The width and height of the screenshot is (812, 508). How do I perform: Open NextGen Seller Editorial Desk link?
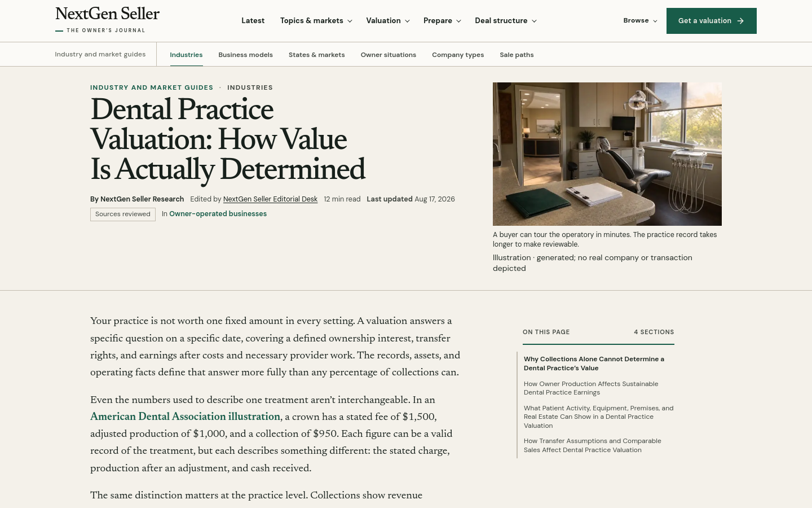270,199
